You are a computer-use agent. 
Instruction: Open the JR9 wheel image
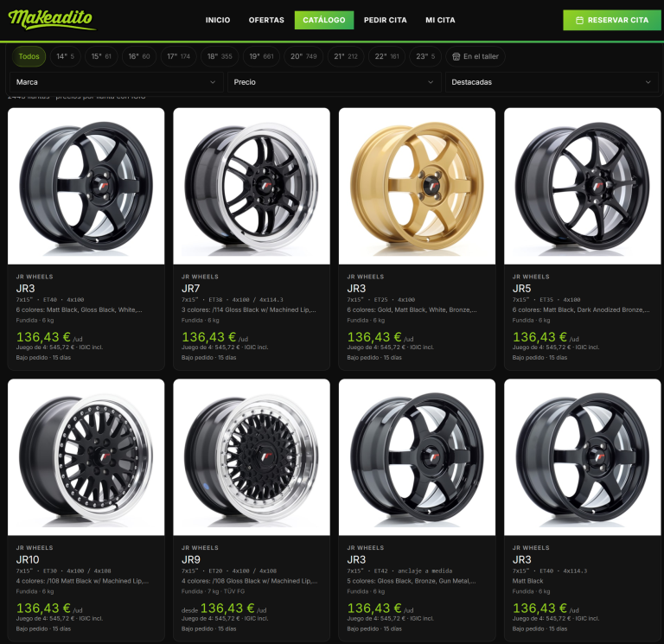[252, 457]
